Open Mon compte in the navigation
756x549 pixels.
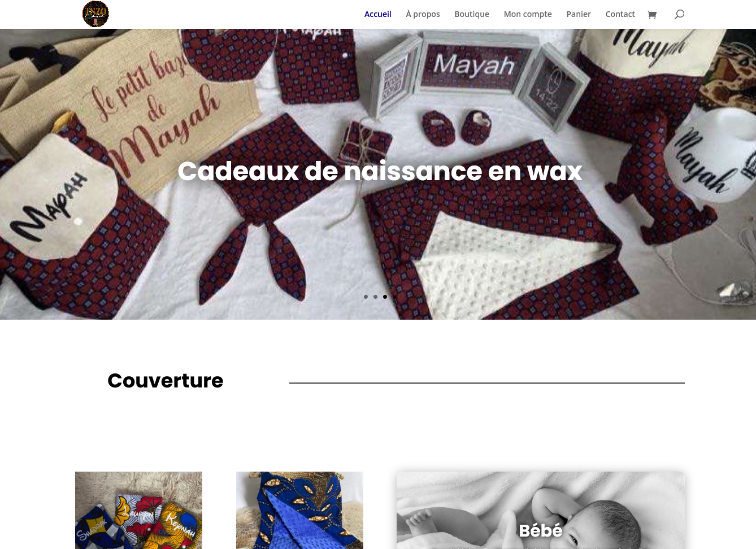pos(528,14)
